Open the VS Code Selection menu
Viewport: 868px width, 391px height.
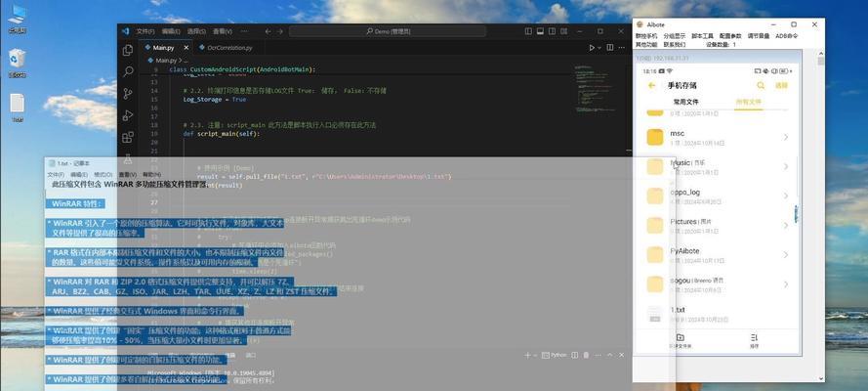pos(196,31)
